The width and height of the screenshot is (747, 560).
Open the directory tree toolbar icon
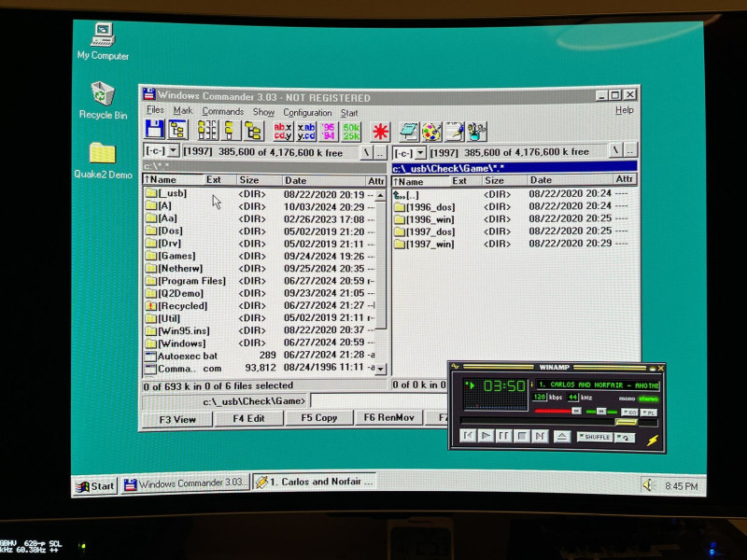pyautogui.click(x=178, y=130)
